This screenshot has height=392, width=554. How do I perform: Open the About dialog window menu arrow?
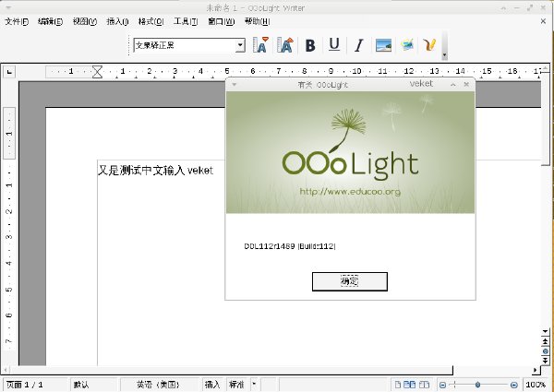(x=234, y=84)
